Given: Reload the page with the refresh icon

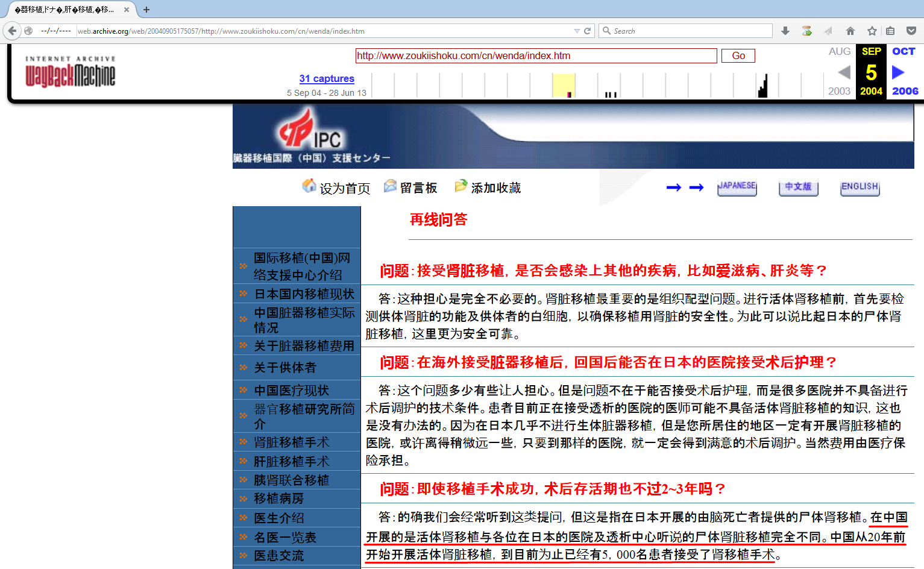Looking at the screenshot, I should click(587, 31).
